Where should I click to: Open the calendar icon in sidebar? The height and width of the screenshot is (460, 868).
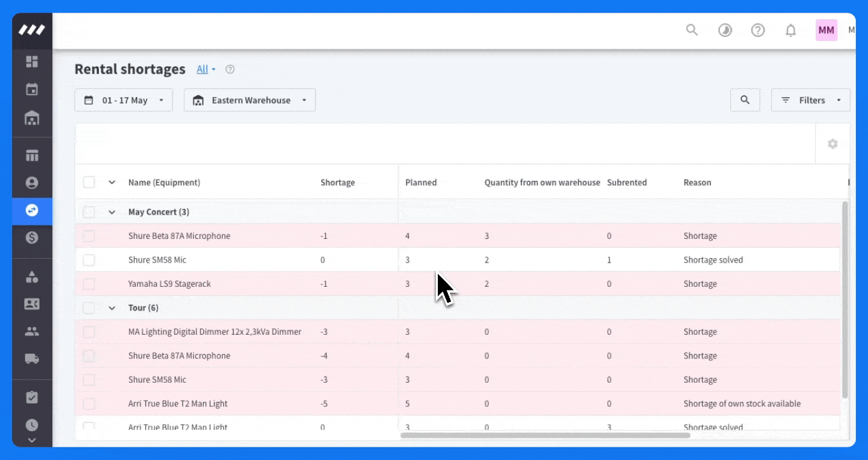point(32,89)
